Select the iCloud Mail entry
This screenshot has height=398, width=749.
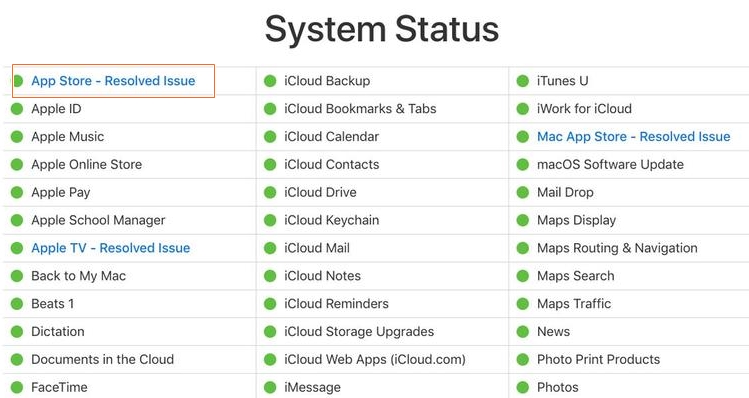pos(317,248)
